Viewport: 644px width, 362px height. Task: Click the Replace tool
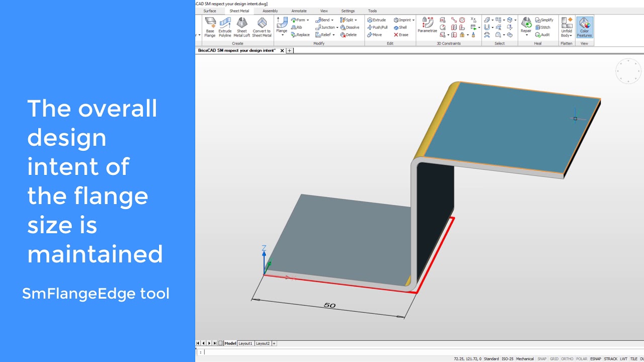click(x=300, y=35)
